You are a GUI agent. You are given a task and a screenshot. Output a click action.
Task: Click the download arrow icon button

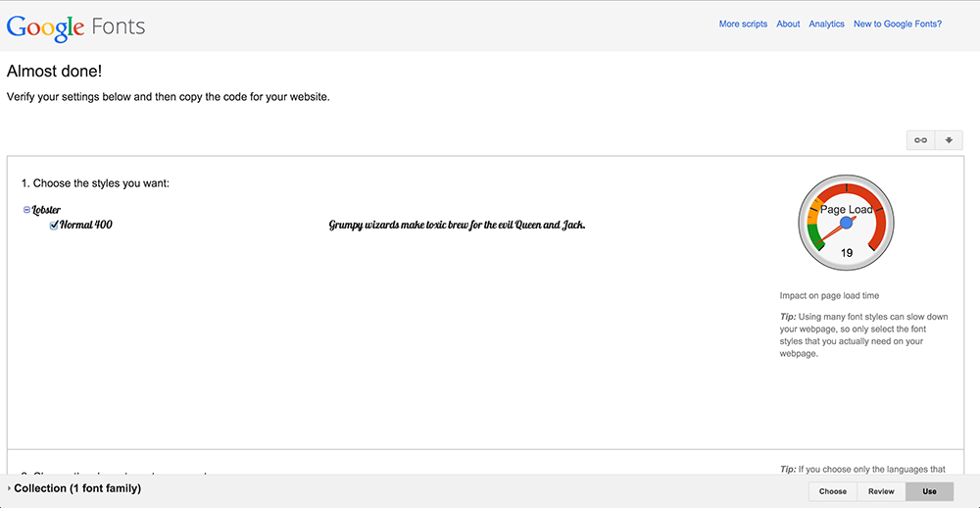click(x=949, y=140)
